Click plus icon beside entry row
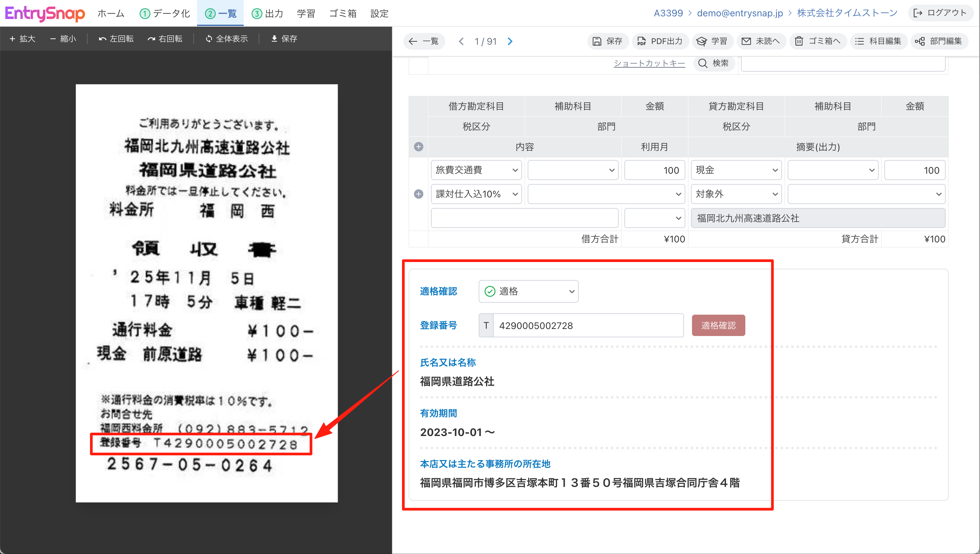This screenshot has height=554, width=980. [x=418, y=194]
